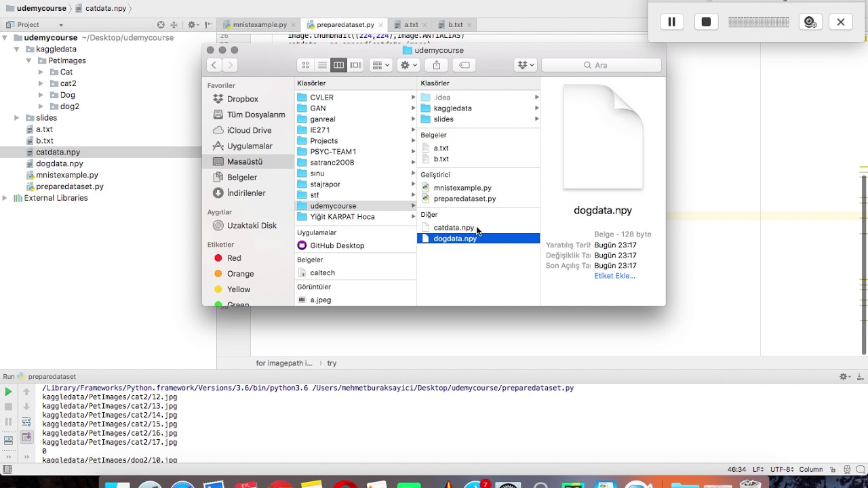
Task: Open Run panel settings gear
Action: pos(844,376)
